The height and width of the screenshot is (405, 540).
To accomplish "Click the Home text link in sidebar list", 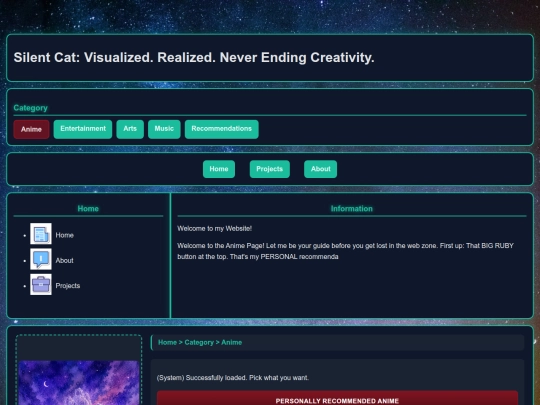I will click(64, 235).
